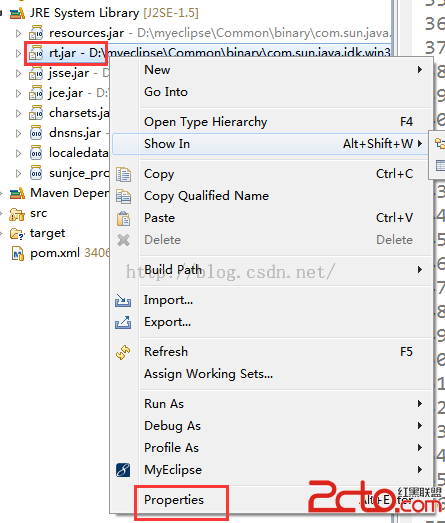Select the dnsns.jar label
The height and width of the screenshot is (523, 445).
tap(75, 133)
